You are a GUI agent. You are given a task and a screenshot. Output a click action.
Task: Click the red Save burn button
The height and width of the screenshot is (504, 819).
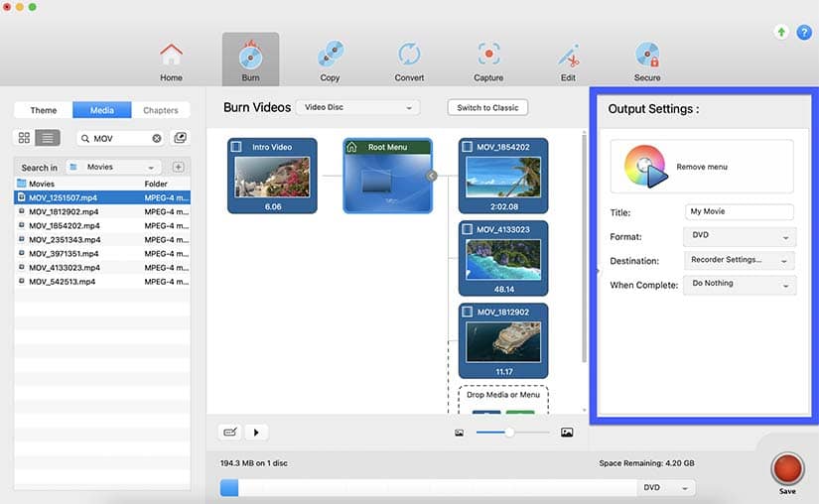(x=786, y=468)
